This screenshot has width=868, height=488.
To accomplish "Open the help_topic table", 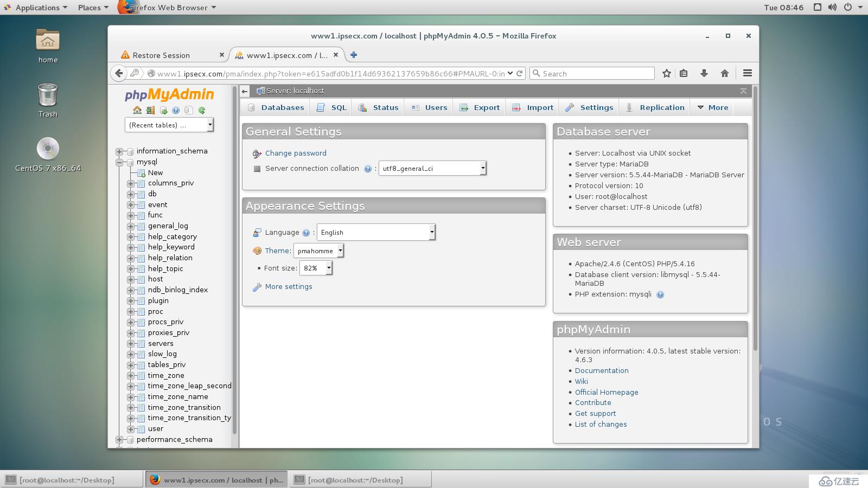I will coord(165,269).
